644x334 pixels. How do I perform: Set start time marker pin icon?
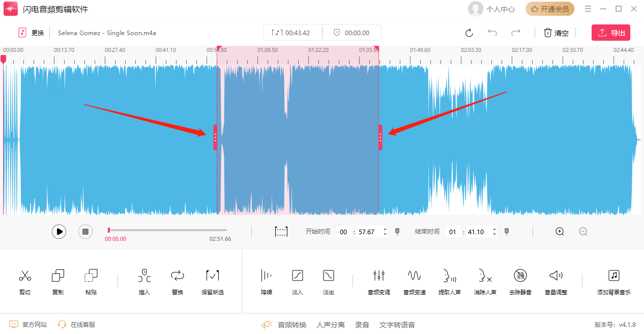tap(397, 232)
